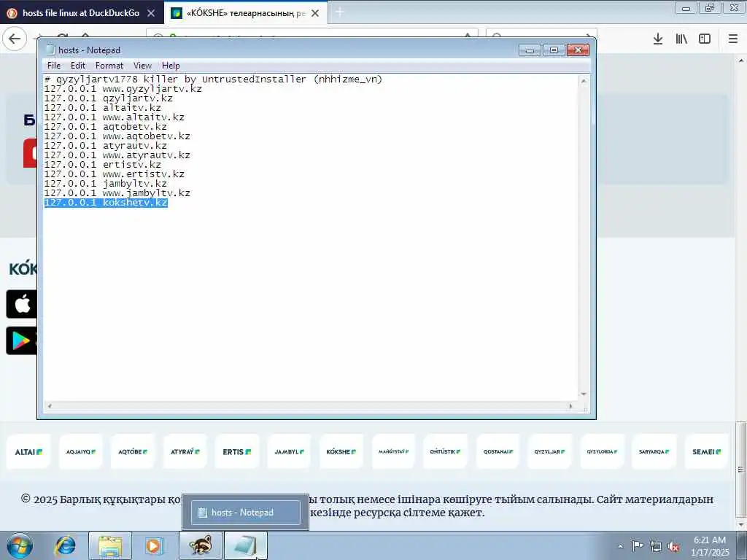Open the Notepad Format menu

pos(109,66)
